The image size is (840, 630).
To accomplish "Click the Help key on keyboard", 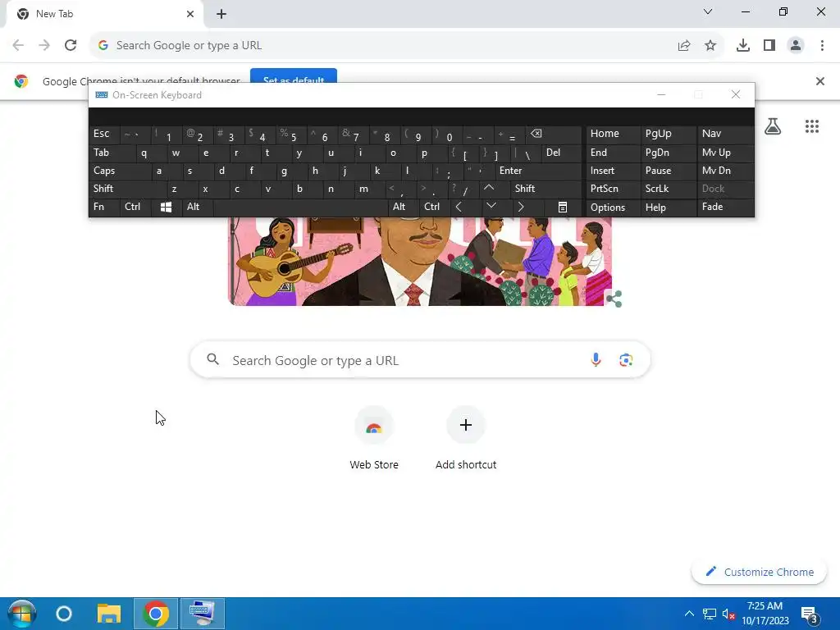I will 668,207.
